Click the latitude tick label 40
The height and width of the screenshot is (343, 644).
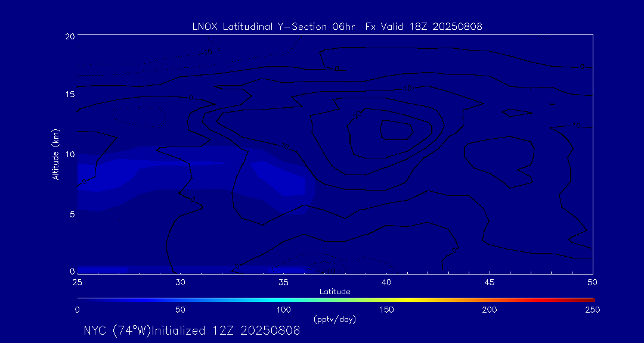(x=386, y=282)
